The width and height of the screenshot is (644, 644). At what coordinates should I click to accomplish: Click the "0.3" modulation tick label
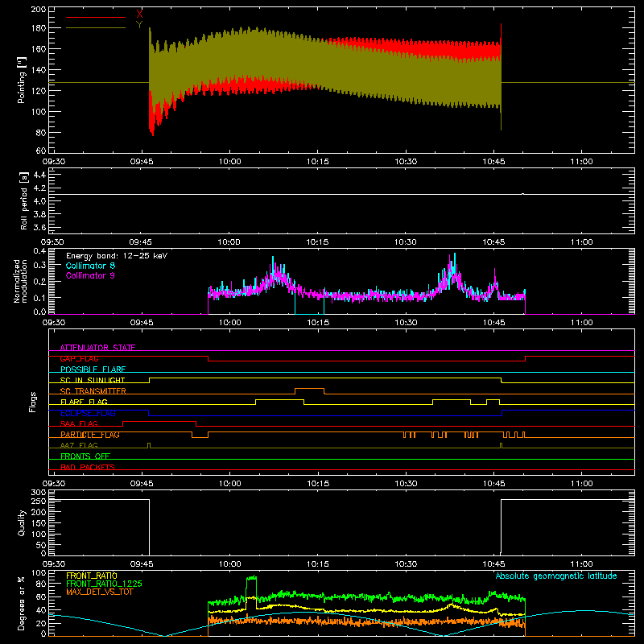(39, 266)
